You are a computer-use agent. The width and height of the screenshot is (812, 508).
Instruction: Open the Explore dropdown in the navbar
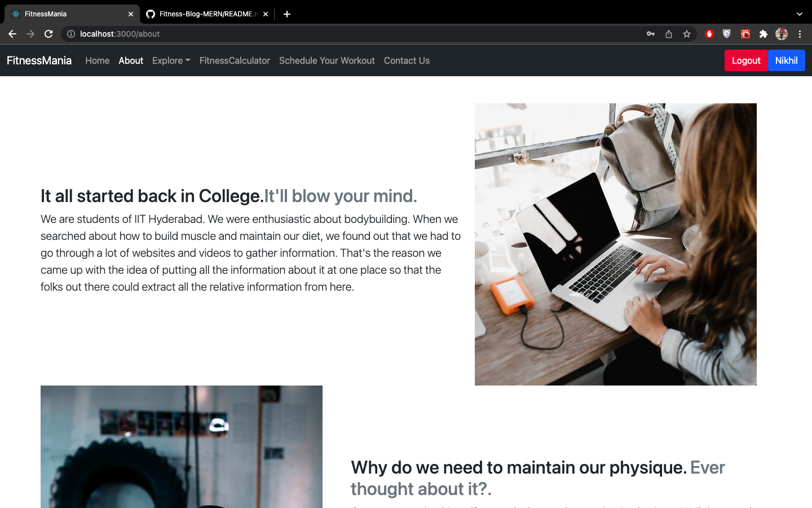pyautogui.click(x=171, y=60)
